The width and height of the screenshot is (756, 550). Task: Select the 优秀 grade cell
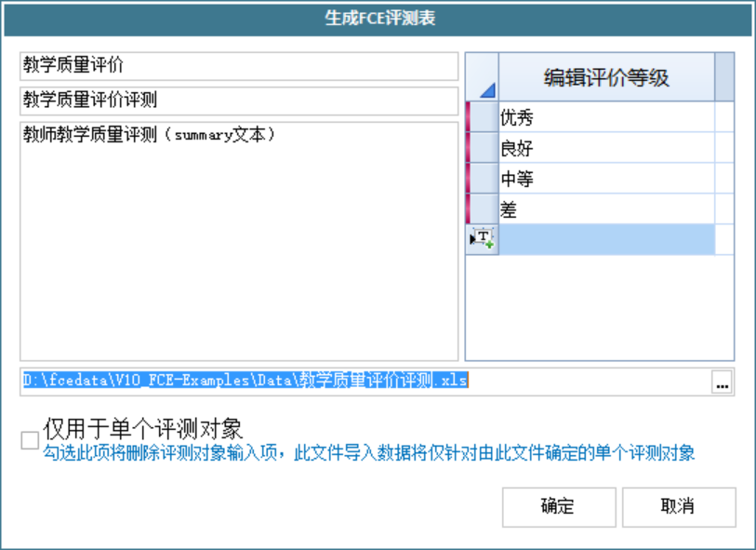[x=606, y=117]
